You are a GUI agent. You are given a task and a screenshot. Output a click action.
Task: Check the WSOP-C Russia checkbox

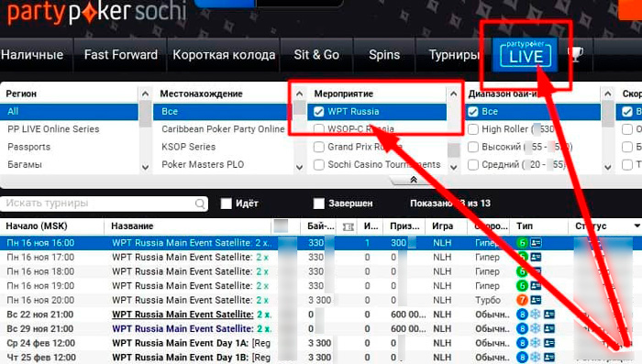319,129
